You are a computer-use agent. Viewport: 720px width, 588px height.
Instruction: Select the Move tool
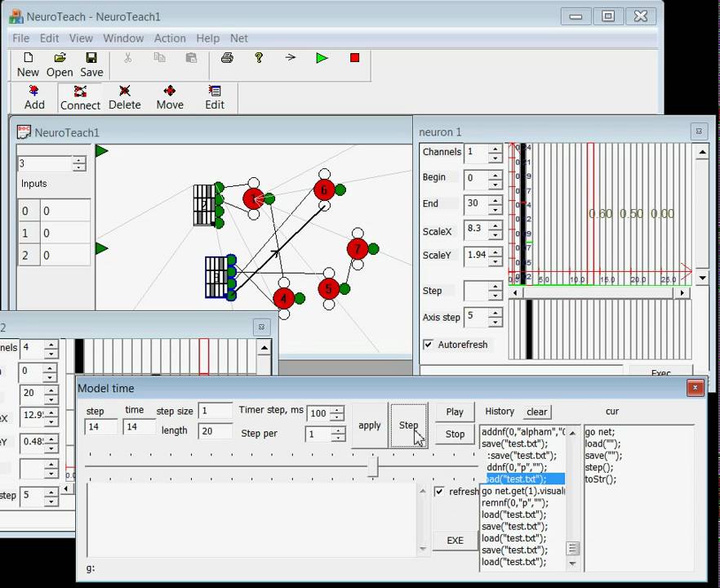[x=170, y=97]
